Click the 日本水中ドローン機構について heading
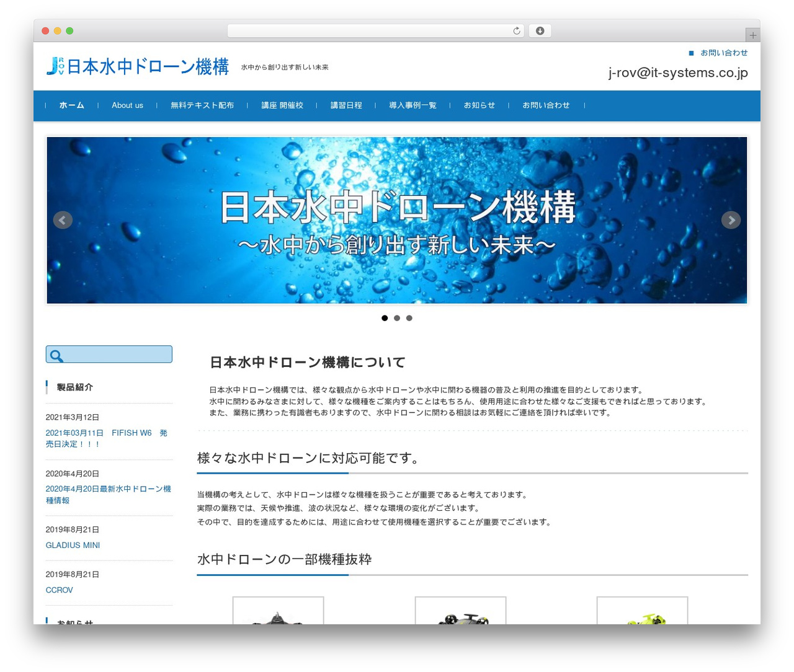This screenshot has width=794, height=672. tap(308, 362)
